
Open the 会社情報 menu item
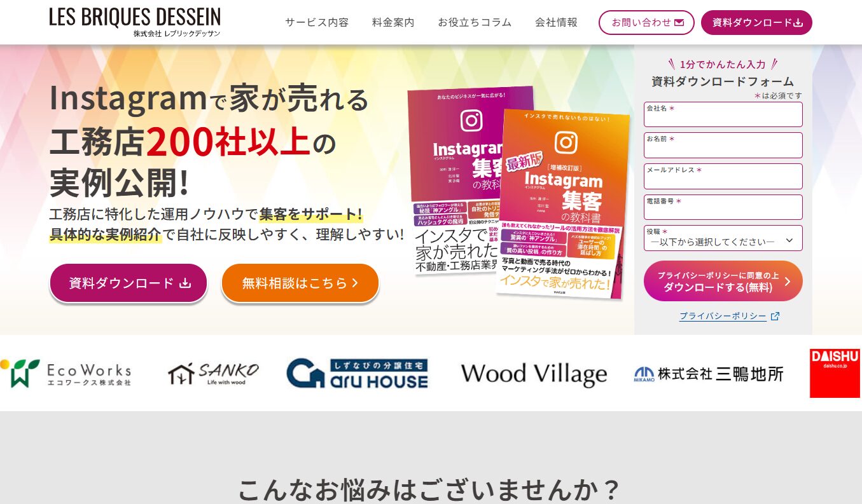click(557, 22)
